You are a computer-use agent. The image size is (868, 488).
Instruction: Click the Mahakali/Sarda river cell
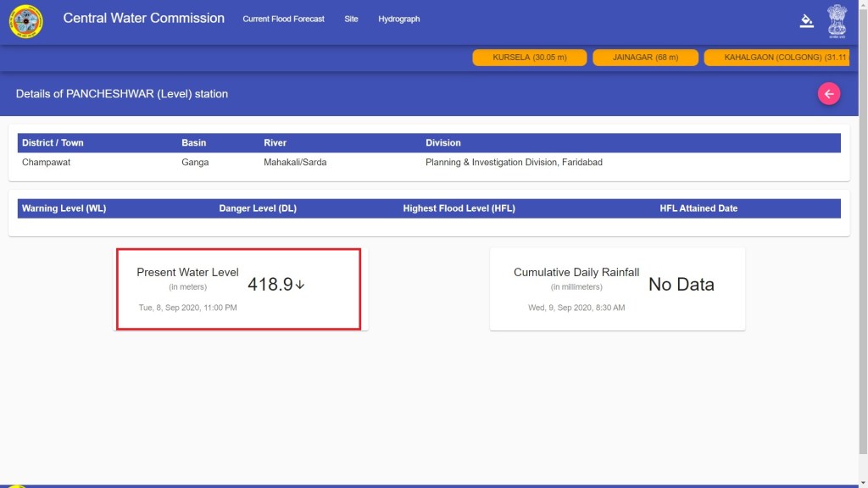pyautogui.click(x=295, y=162)
